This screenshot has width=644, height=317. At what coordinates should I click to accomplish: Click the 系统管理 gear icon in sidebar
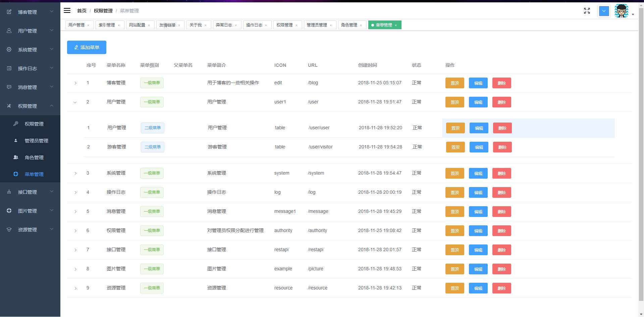point(9,49)
